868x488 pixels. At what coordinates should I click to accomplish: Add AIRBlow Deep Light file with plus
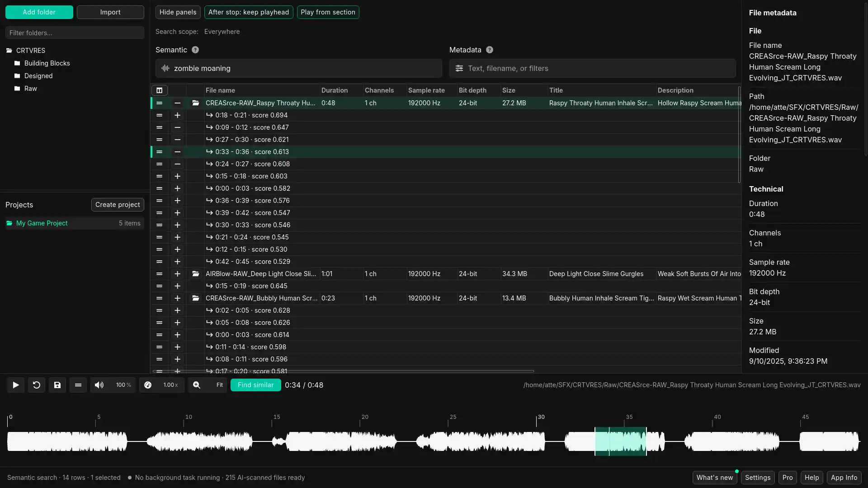coord(178,274)
